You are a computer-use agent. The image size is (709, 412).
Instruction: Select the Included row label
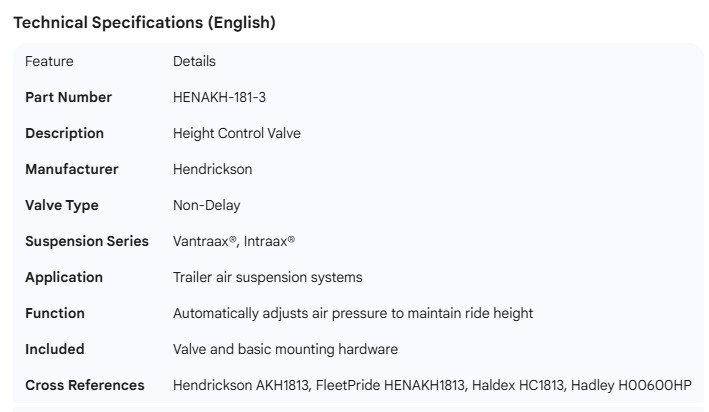[54, 349]
